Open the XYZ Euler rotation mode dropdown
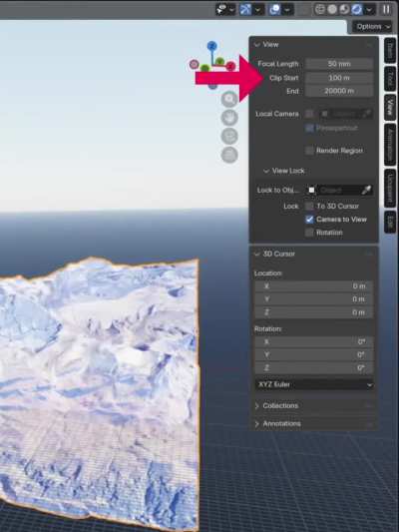 click(314, 384)
